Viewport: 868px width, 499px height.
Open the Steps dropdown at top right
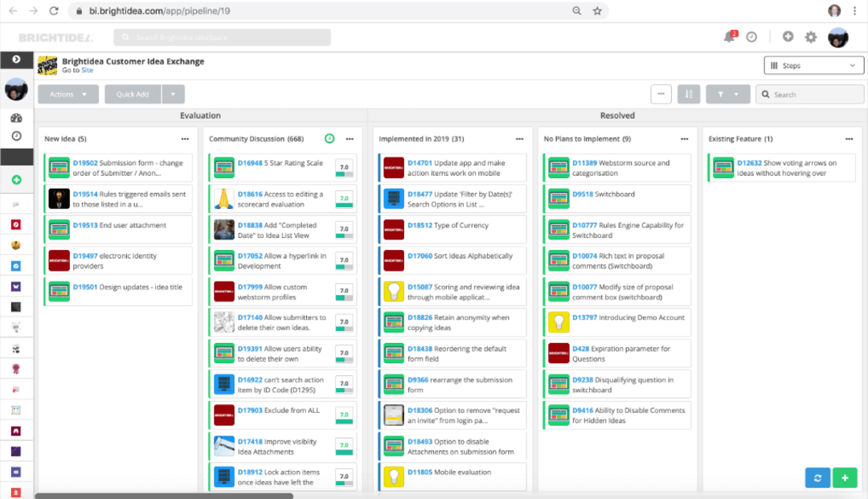tap(813, 65)
